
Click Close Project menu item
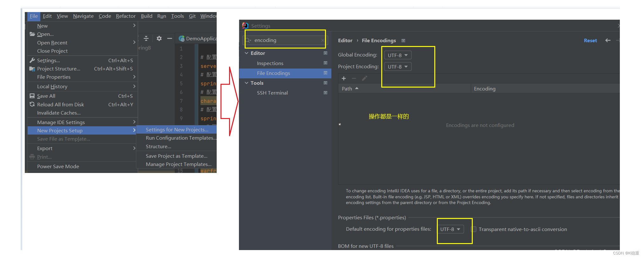click(x=52, y=51)
